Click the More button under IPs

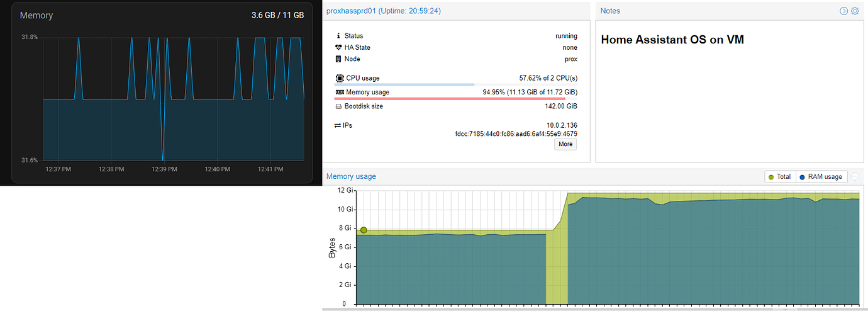click(565, 144)
